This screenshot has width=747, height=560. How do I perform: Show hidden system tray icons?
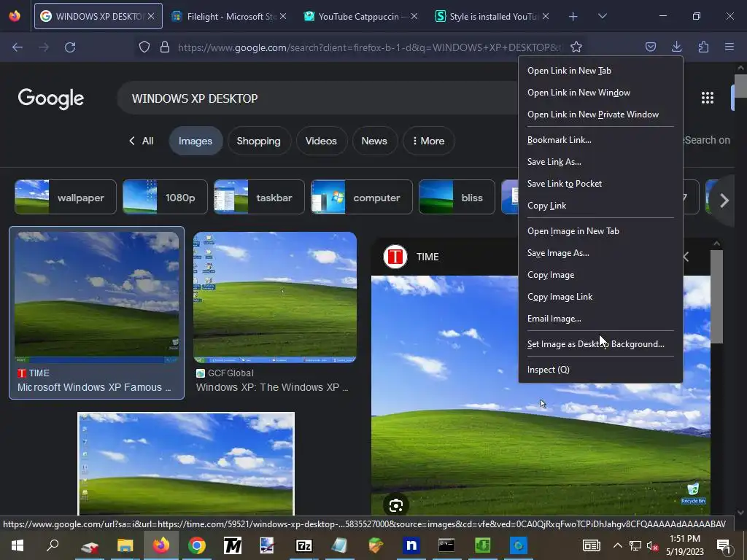tap(617, 545)
